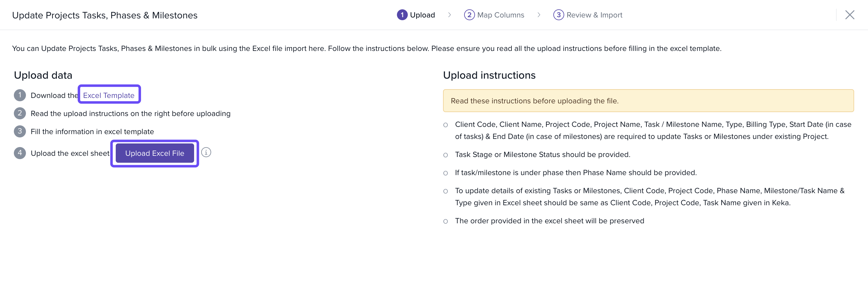Close the Update Projects Tasks dialog

850,15
